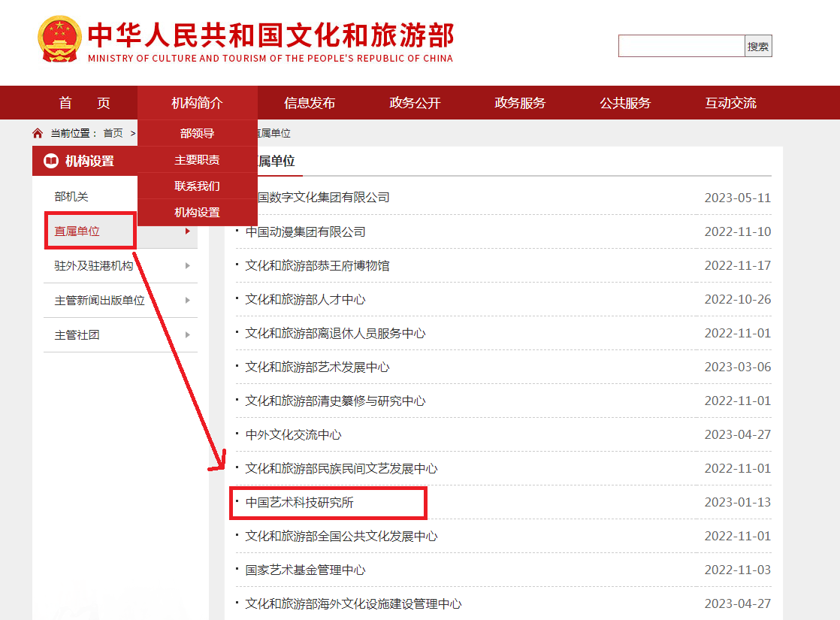The height and width of the screenshot is (620, 840).
Task: Click the 当前位置 breadcrumb label
Action: pyautogui.click(x=74, y=133)
